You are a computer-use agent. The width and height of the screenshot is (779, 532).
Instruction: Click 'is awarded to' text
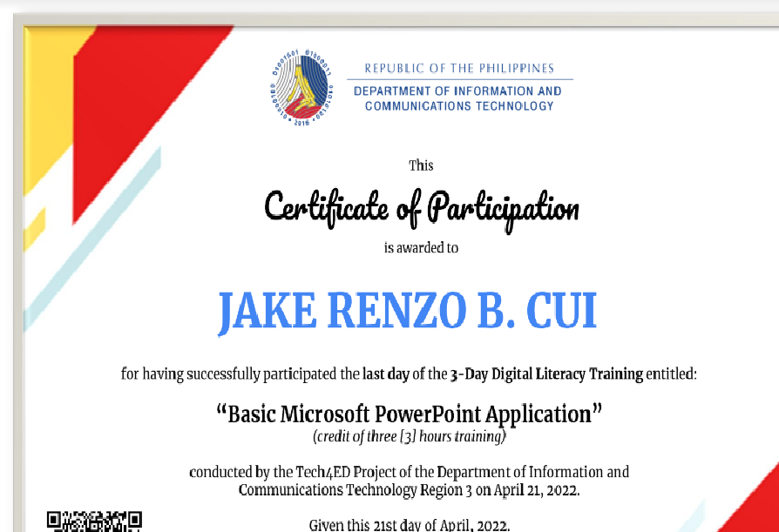tap(421, 247)
